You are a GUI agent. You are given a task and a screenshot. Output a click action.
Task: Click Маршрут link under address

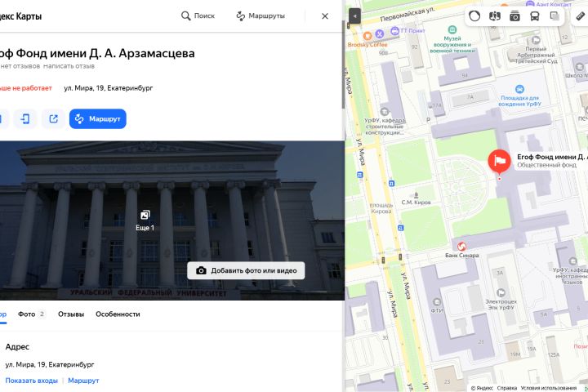point(83,381)
